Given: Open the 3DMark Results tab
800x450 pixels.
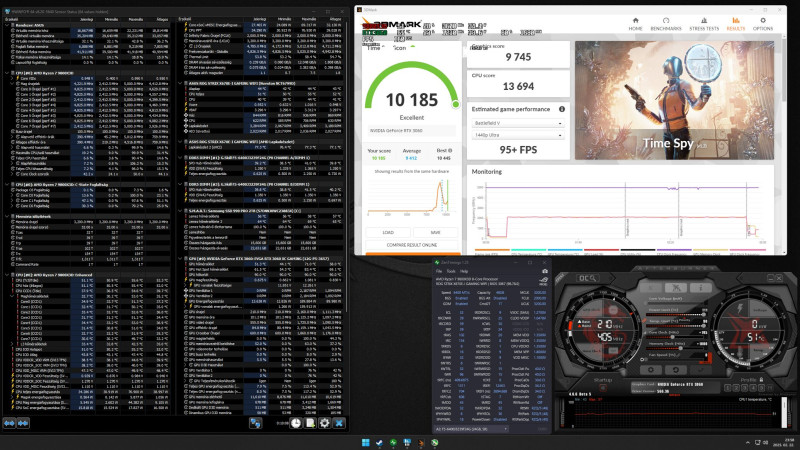Looking at the screenshot, I should (x=736, y=24).
